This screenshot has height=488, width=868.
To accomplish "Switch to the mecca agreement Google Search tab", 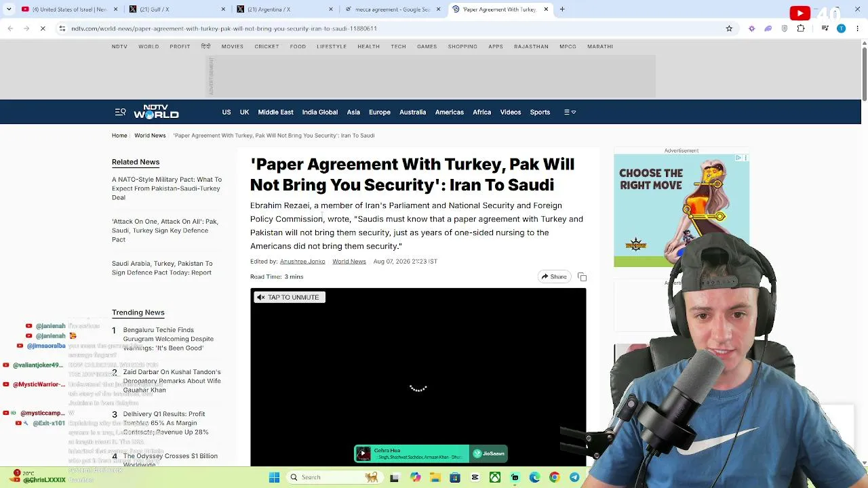I will [x=392, y=9].
